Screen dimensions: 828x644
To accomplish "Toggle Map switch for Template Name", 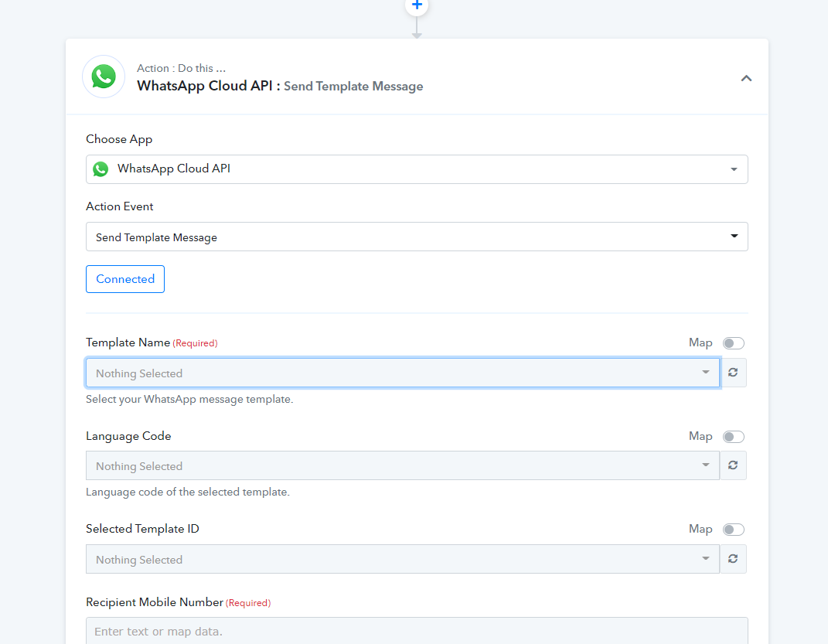I will (x=734, y=343).
